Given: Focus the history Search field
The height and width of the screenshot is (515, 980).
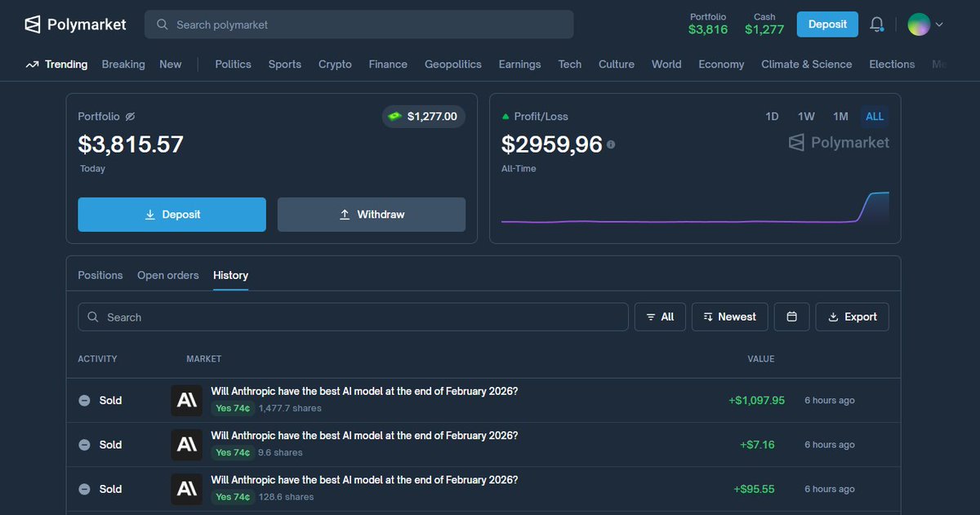Looking at the screenshot, I should 353,317.
